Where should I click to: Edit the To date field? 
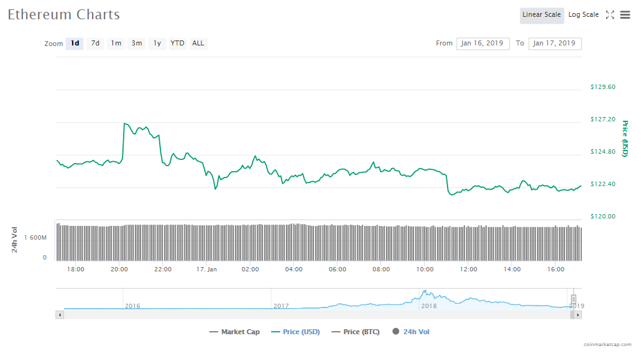[554, 44]
